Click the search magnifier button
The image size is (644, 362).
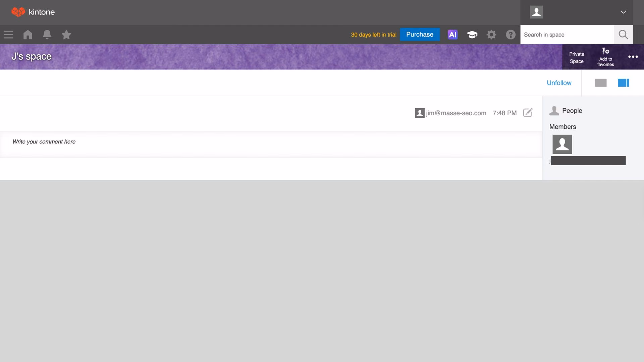623,35
